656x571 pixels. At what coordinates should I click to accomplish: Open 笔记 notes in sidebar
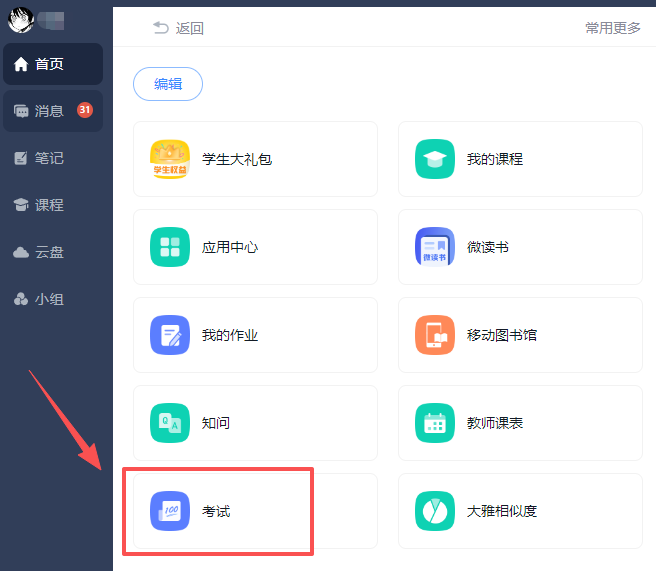click(x=53, y=158)
